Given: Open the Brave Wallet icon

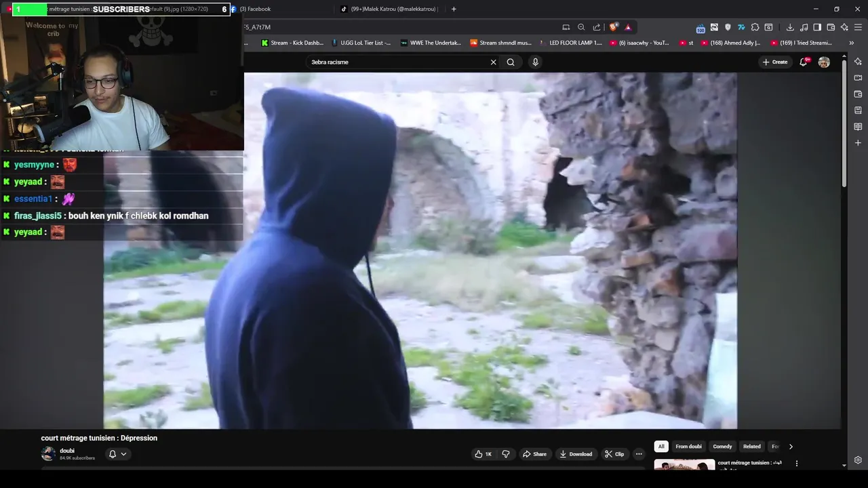Looking at the screenshot, I should 831,27.
